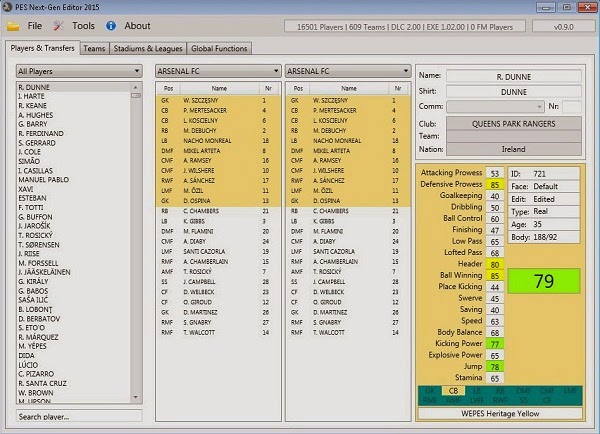Click the yellow folder File icon
Viewport: 600px width, 434px height.
[13, 26]
